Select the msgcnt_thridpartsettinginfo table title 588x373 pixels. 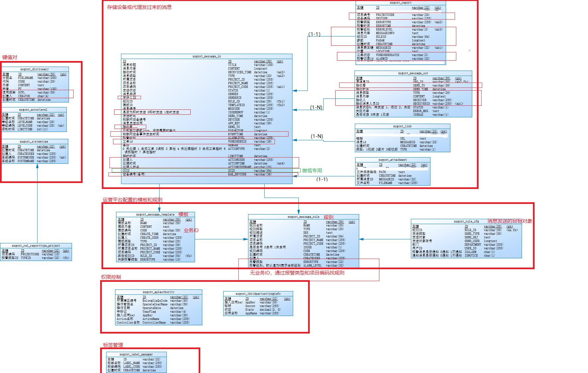coord(258,294)
